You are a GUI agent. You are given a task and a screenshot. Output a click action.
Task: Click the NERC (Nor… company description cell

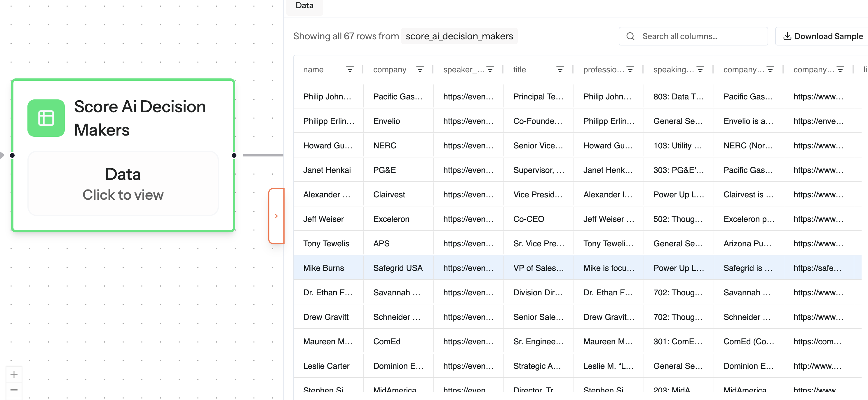tap(749, 145)
